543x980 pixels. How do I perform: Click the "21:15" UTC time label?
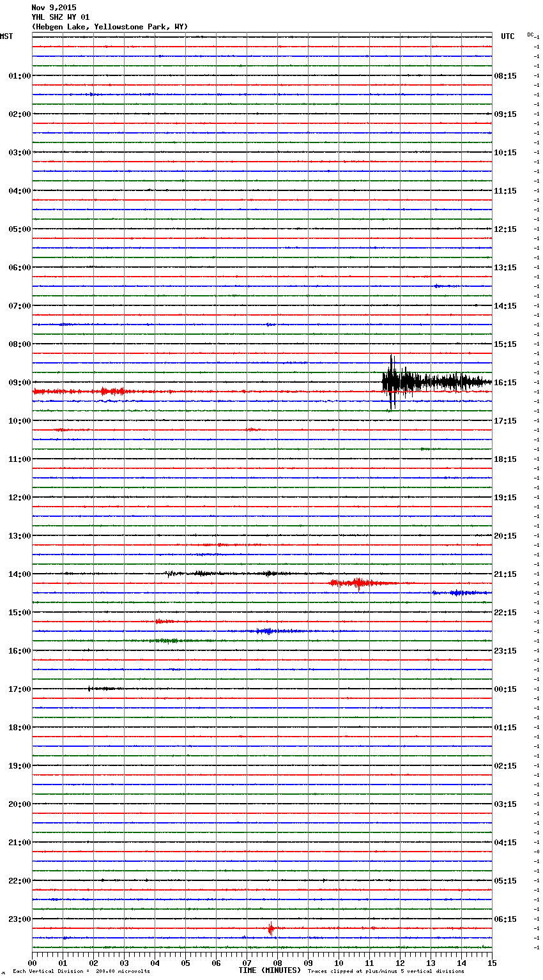pos(505,574)
